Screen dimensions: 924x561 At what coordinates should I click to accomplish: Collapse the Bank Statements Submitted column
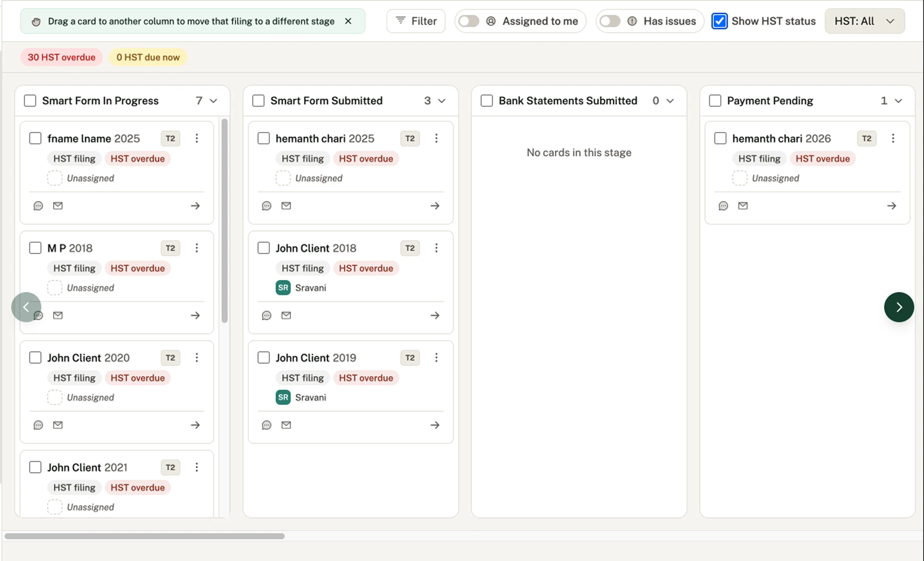tap(670, 101)
